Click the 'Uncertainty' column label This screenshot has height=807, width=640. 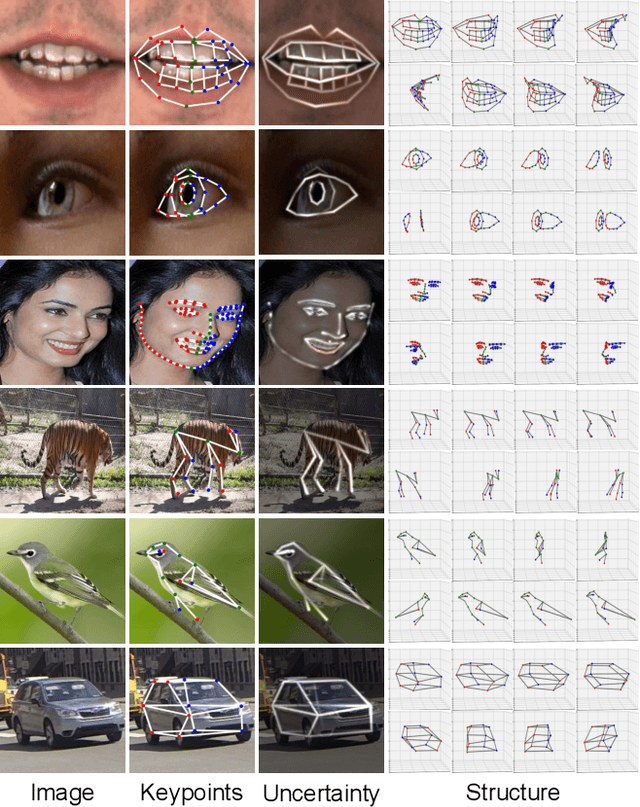[321, 794]
